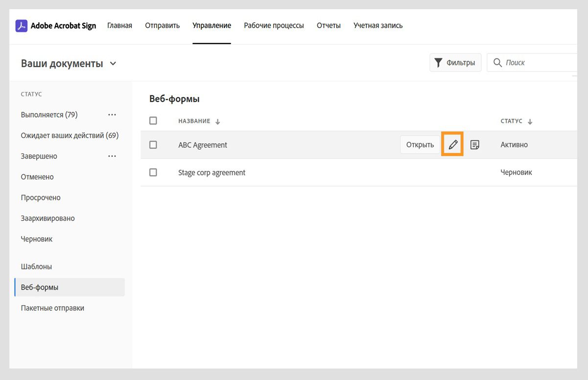The width and height of the screenshot is (588, 380).
Task: Click into the Поиск search field
Action: [x=539, y=63]
